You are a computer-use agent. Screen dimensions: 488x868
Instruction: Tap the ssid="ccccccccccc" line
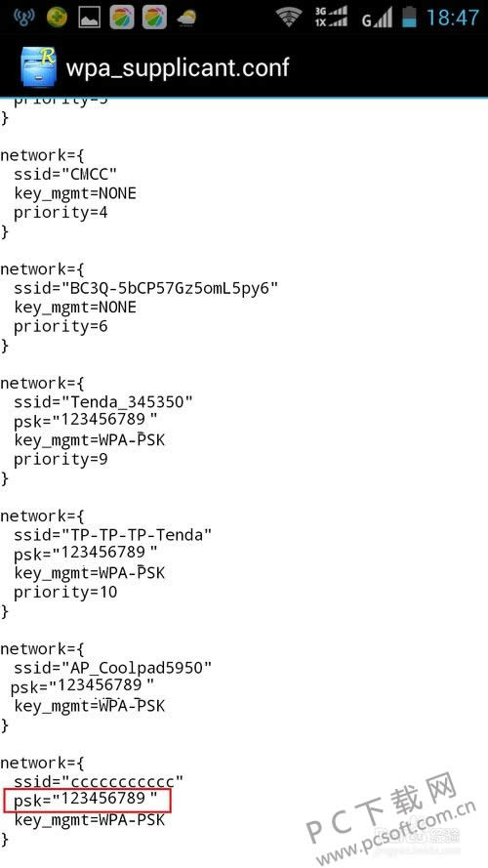pyautogui.click(x=99, y=782)
